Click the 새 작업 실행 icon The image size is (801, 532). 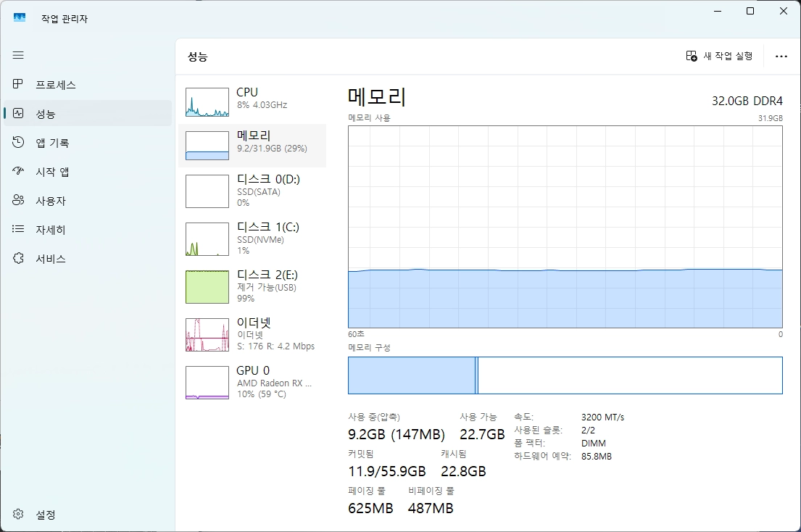[x=691, y=56]
